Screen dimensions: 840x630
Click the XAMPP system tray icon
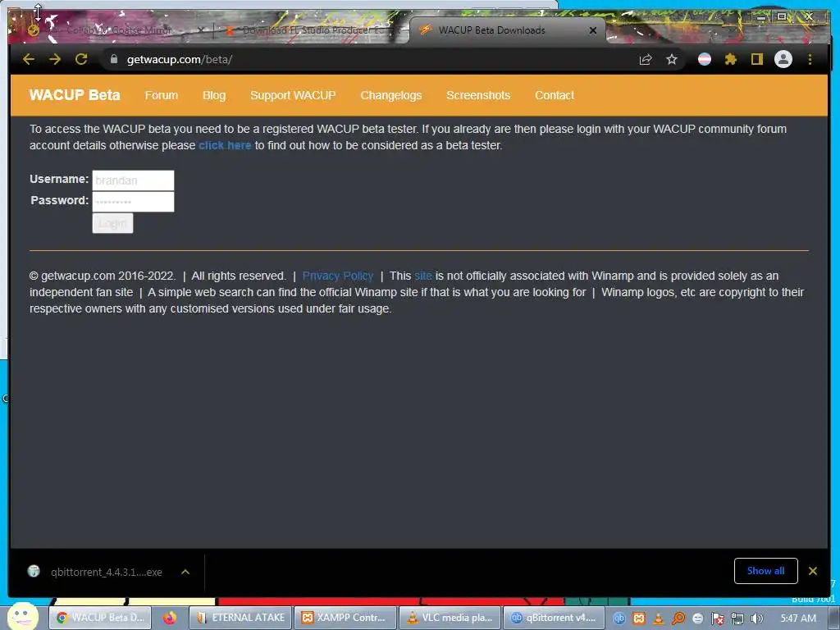click(x=639, y=619)
